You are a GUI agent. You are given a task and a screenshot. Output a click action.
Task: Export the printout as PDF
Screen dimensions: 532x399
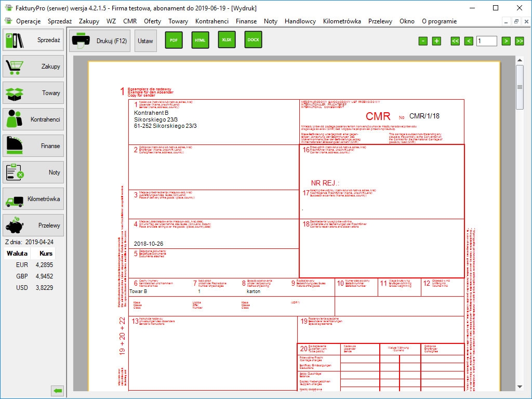click(x=174, y=40)
